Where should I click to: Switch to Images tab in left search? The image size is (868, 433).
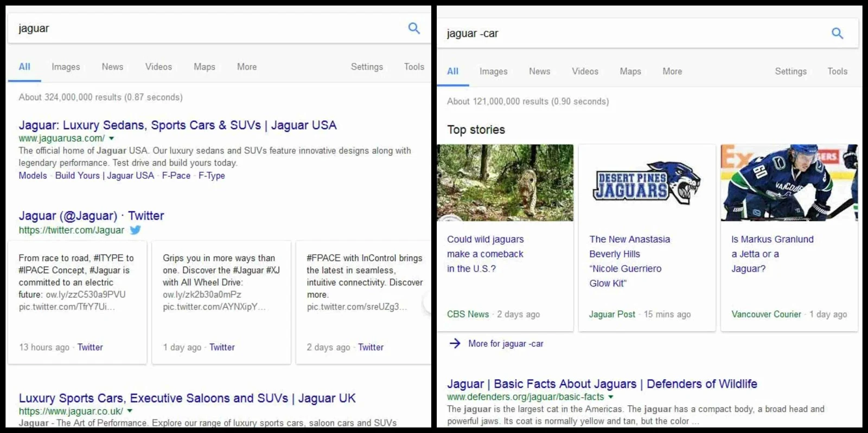click(66, 67)
